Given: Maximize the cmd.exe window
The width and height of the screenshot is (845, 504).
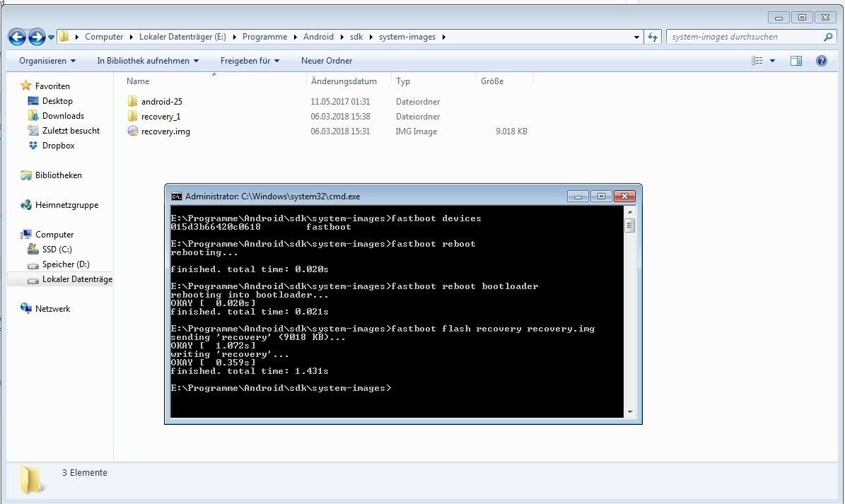Looking at the screenshot, I should click(601, 197).
